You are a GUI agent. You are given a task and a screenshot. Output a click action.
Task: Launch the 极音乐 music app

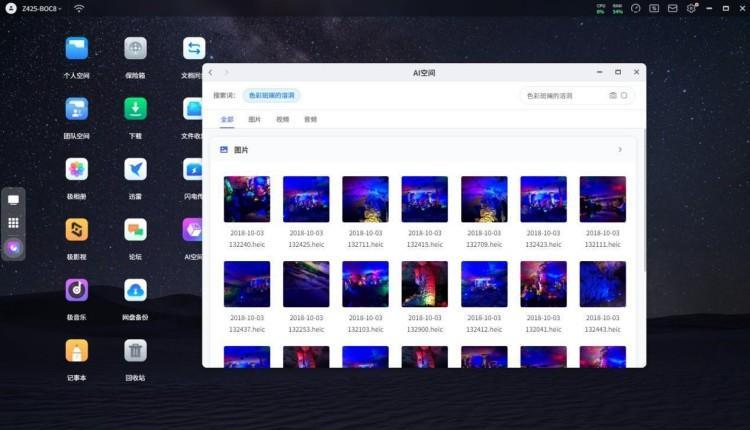coord(77,290)
